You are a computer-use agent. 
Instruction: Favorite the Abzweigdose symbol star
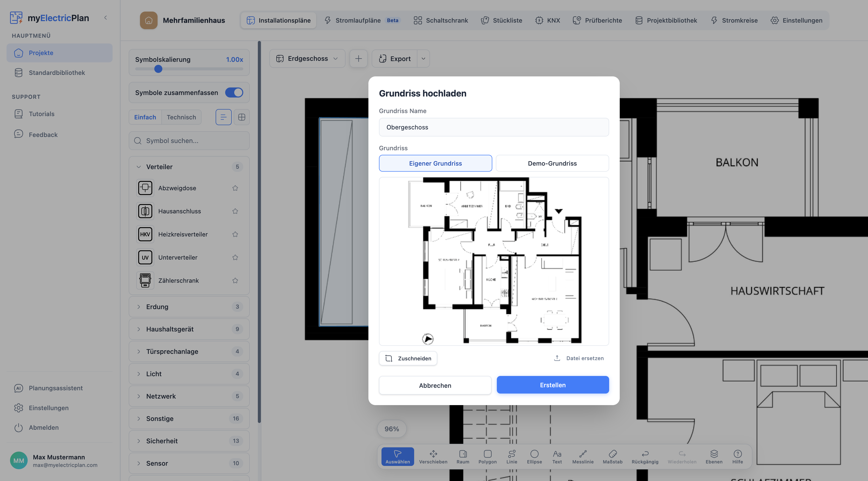(x=235, y=188)
